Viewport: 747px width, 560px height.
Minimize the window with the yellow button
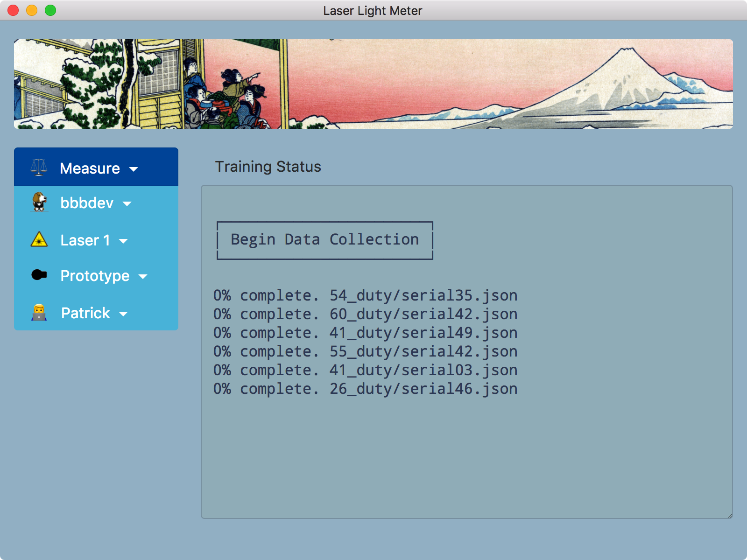pyautogui.click(x=32, y=10)
